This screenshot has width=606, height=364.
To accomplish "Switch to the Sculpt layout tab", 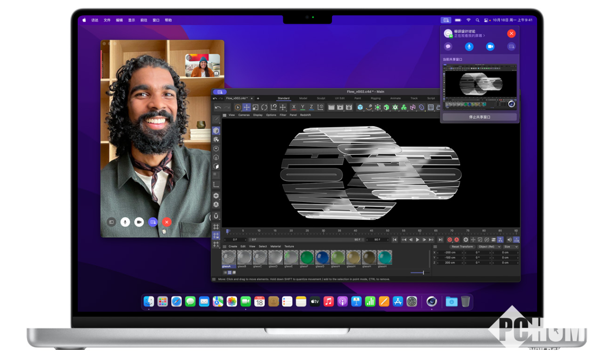I will coord(321,98).
